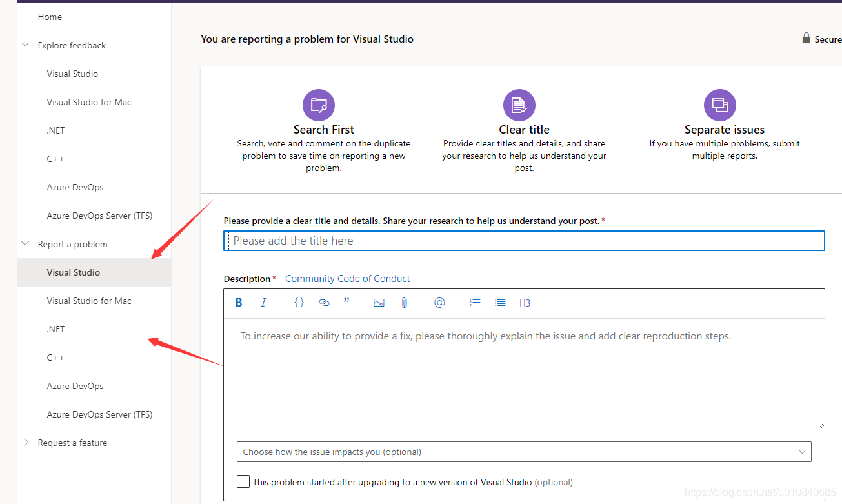The width and height of the screenshot is (842, 504).
Task: Open the Community Code of Conduct link
Action: click(x=348, y=279)
